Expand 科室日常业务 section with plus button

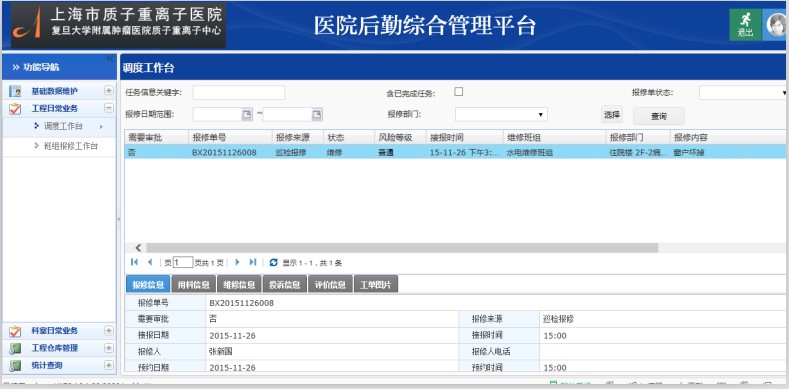tap(109, 331)
